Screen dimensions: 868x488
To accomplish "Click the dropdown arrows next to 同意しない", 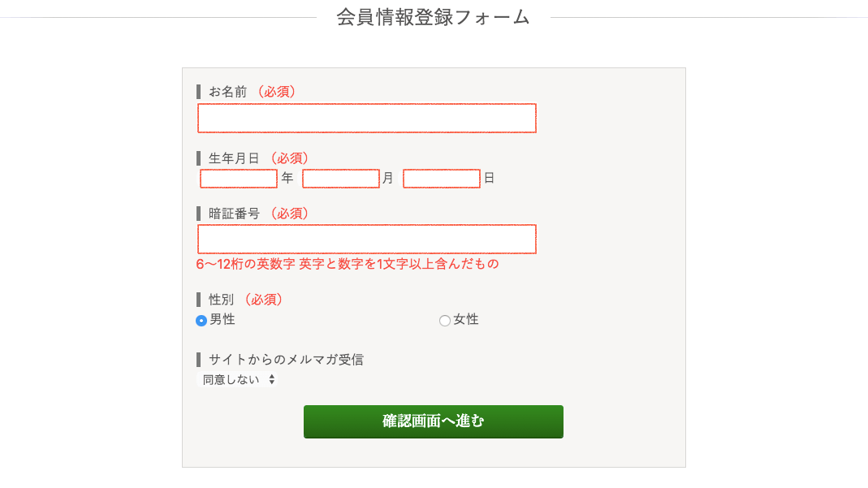I will pyautogui.click(x=270, y=378).
